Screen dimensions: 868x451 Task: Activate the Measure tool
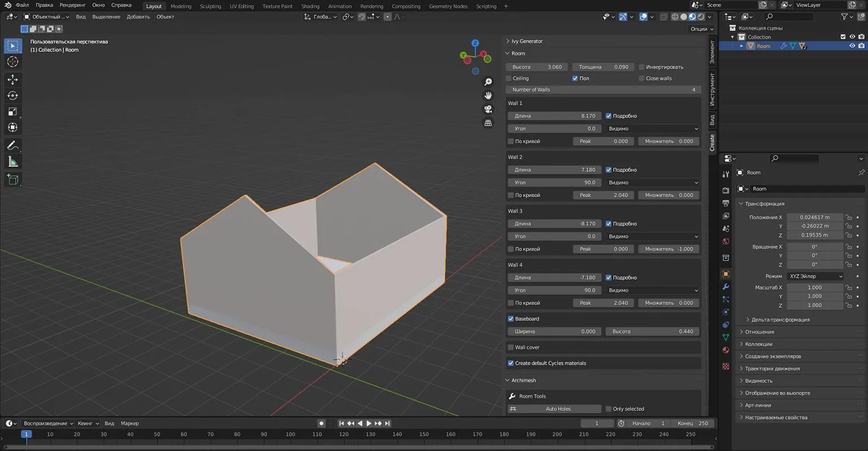pos(12,162)
